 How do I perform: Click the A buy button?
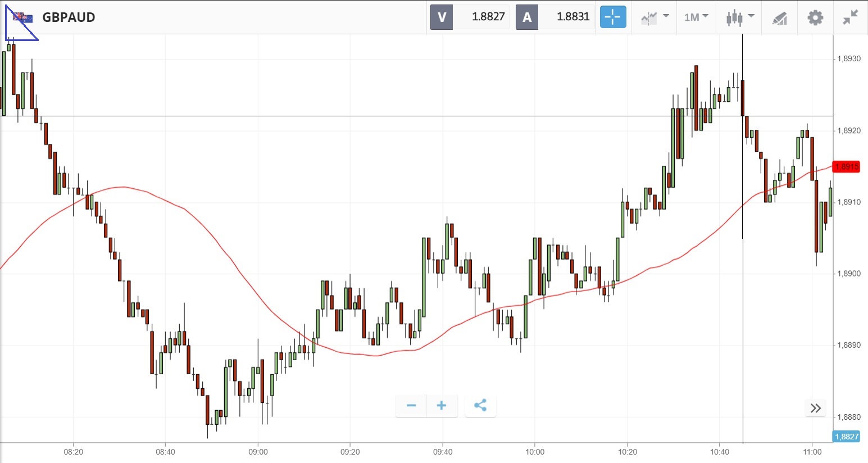(x=527, y=17)
